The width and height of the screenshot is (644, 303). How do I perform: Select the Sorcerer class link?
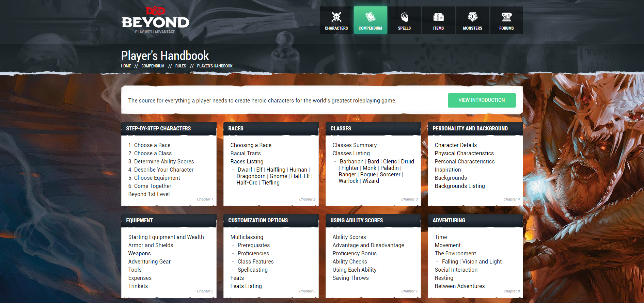[x=390, y=174]
